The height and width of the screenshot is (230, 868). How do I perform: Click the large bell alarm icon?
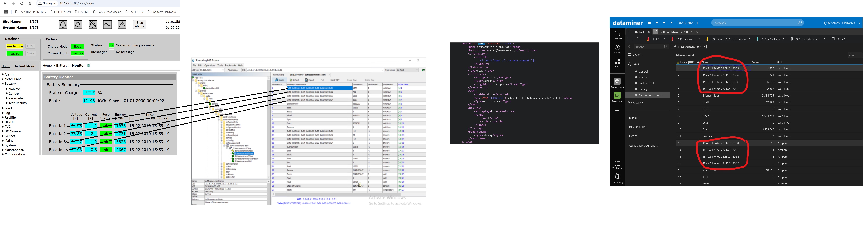(x=63, y=24)
